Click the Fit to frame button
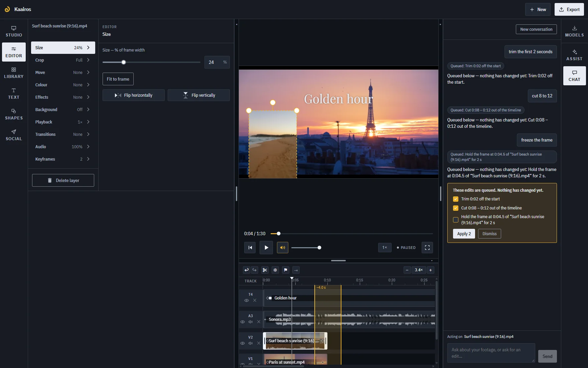This screenshot has width=588, height=368. pos(118,79)
